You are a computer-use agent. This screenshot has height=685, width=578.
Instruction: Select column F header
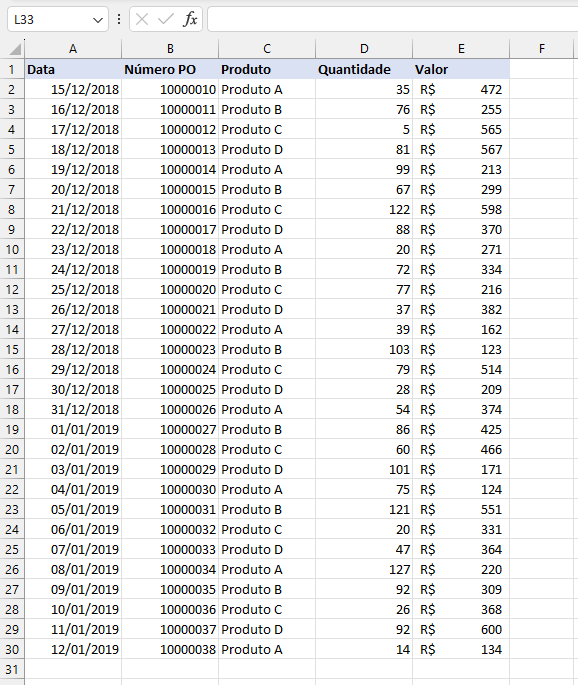click(541, 48)
